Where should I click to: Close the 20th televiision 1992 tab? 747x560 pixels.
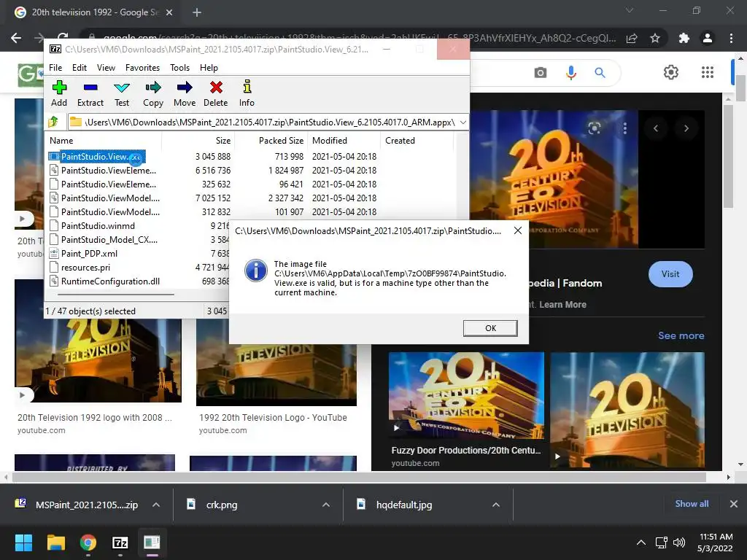pyautogui.click(x=169, y=12)
